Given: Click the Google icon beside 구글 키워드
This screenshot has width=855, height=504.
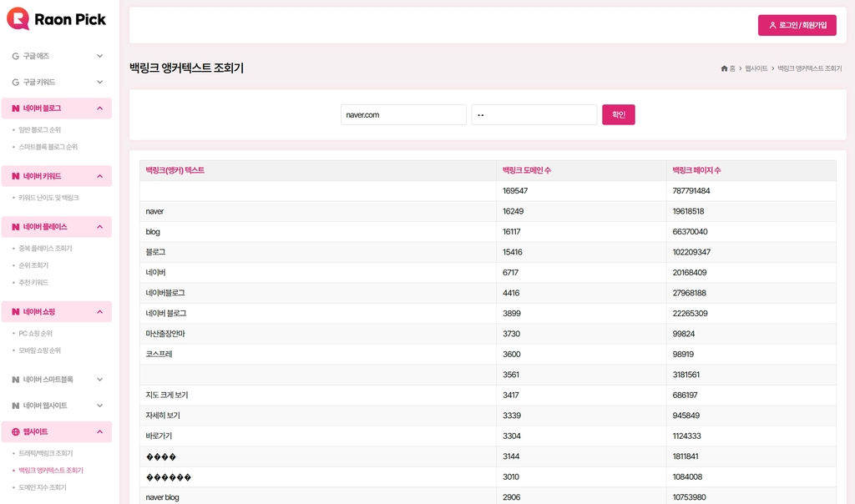Looking at the screenshot, I should tap(15, 83).
